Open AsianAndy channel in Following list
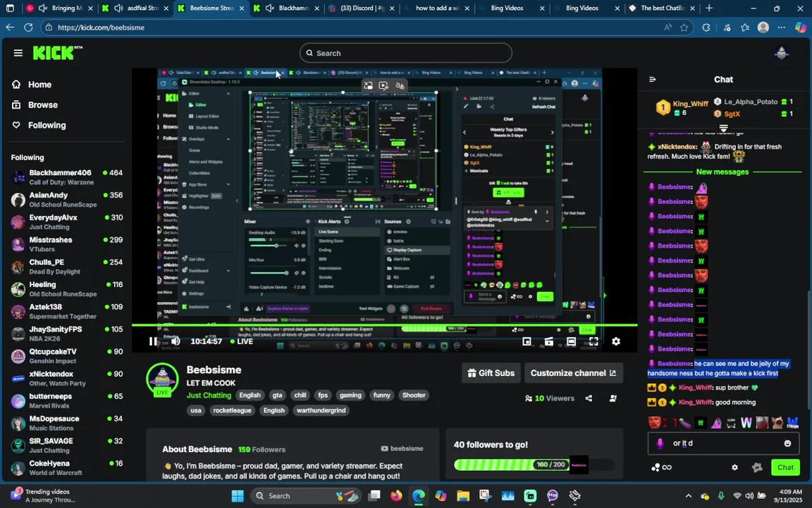The width and height of the screenshot is (812, 508). coord(68,200)
